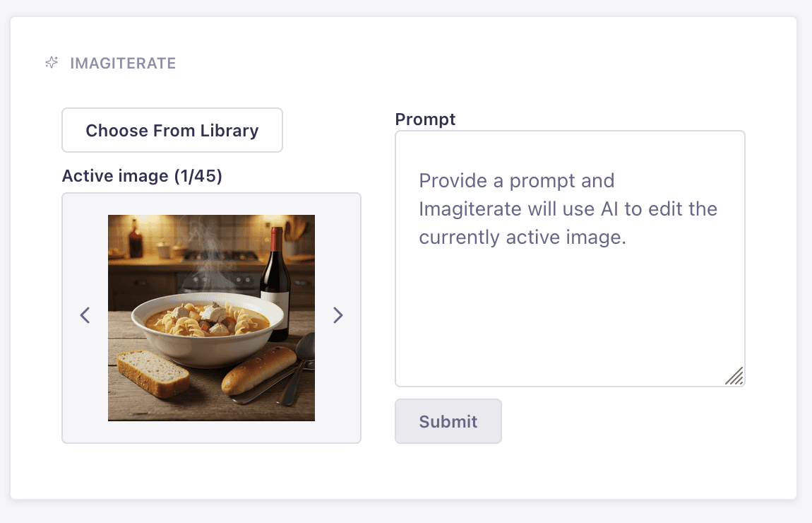Click the active image preview frame
Image resolution: width=812 pixels, height=523 pixels.
tap(211, 317)
